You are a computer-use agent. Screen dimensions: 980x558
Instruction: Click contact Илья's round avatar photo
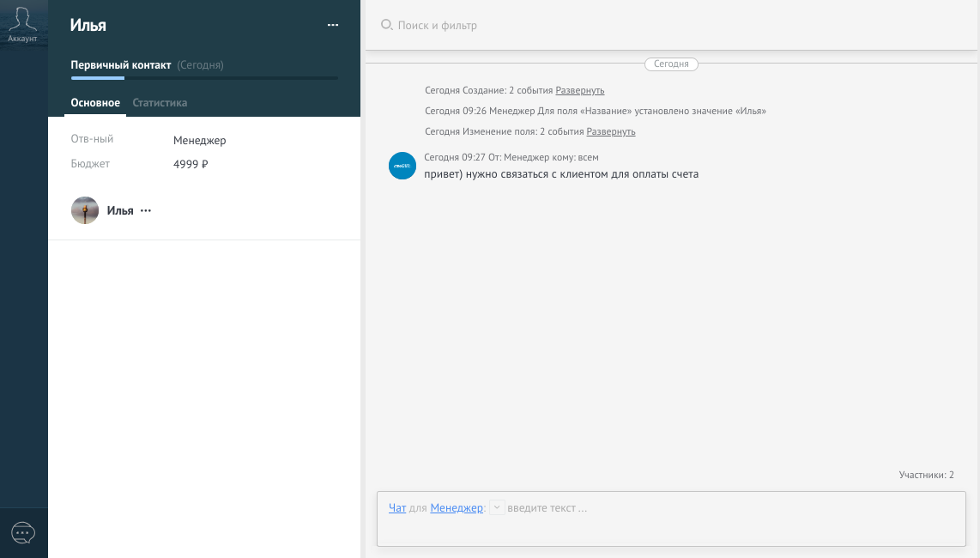tap(85, 210)
